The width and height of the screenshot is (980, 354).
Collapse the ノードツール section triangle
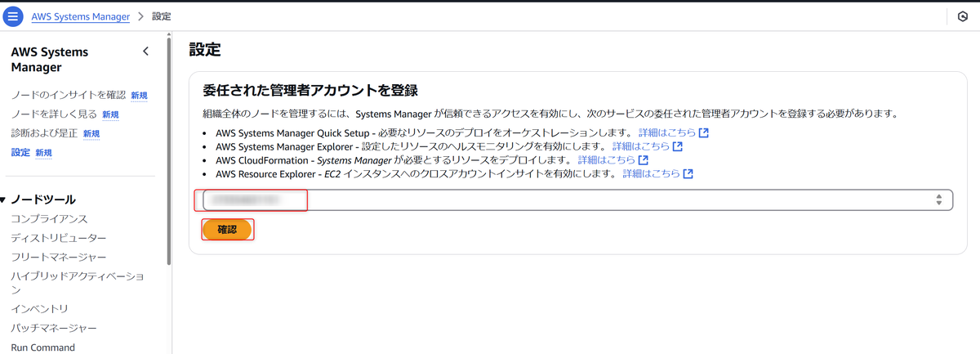(x=3, y=199)
